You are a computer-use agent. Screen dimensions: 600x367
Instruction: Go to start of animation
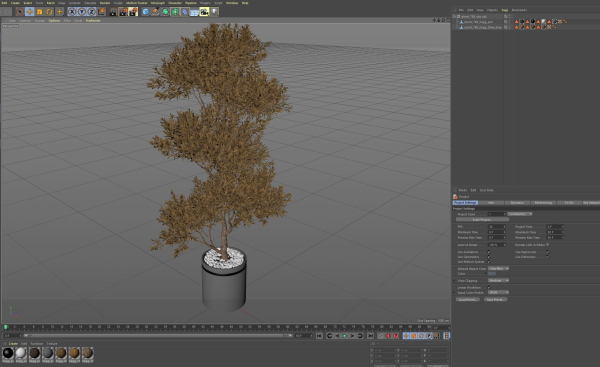(x=320, y=336)
